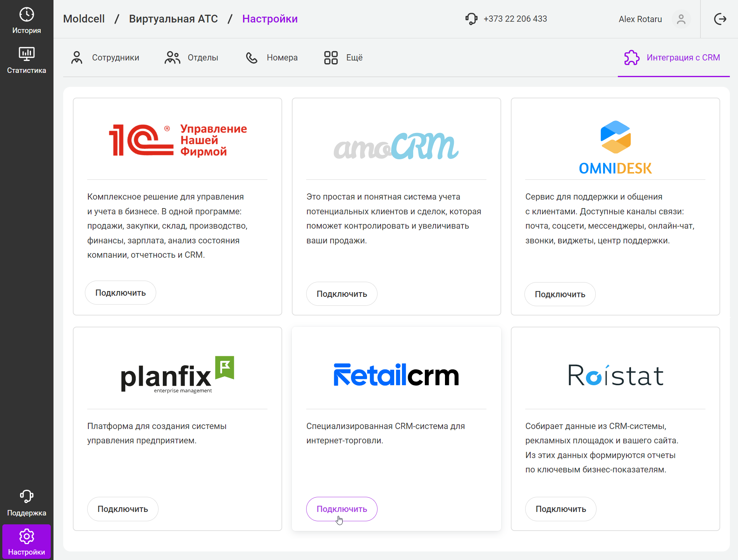
Task: Open the Alex Rotaru profile name
Action: click(640, 19)
